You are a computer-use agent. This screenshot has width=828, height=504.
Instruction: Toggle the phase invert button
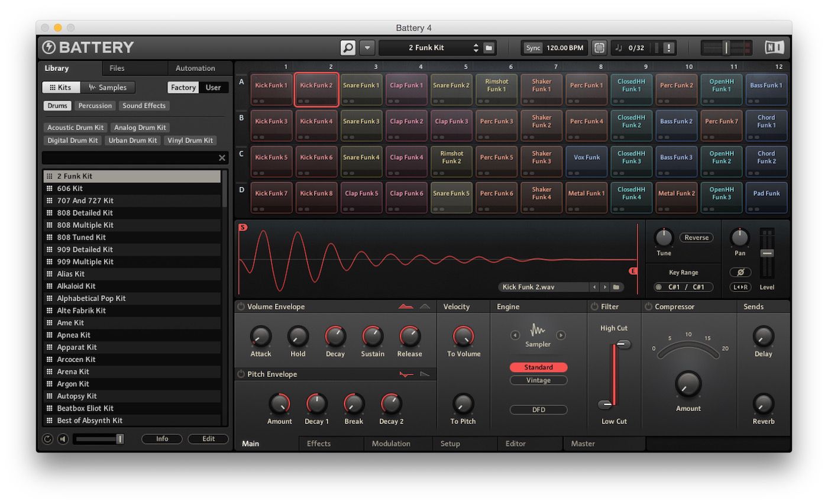(x=740, y=273)
